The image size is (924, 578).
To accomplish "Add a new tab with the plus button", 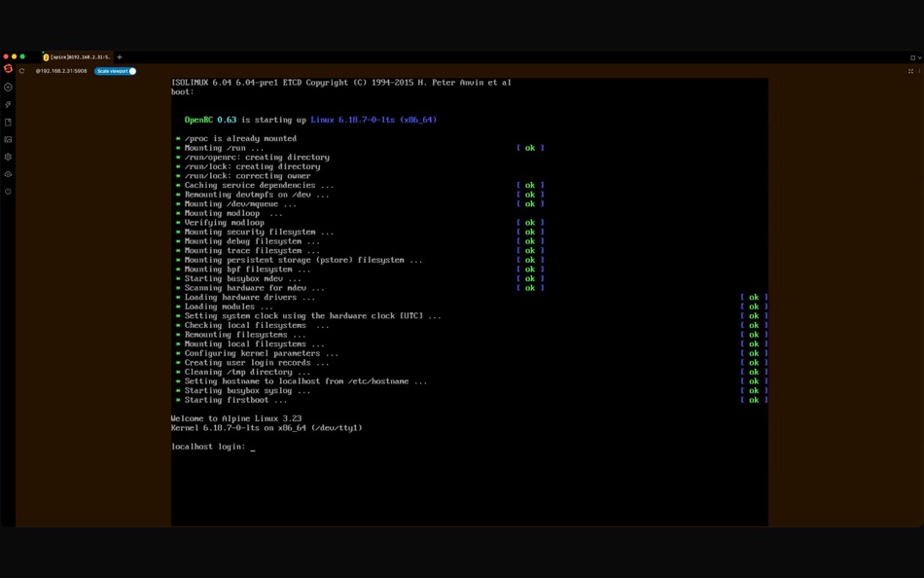I will tap(120, 57).
